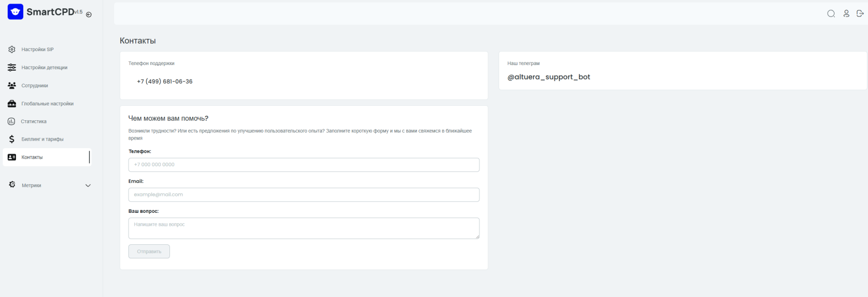Click people icon for Сотрудники
Image resolution: width=868 pixels, height=297 pixels.
point(12,86)
